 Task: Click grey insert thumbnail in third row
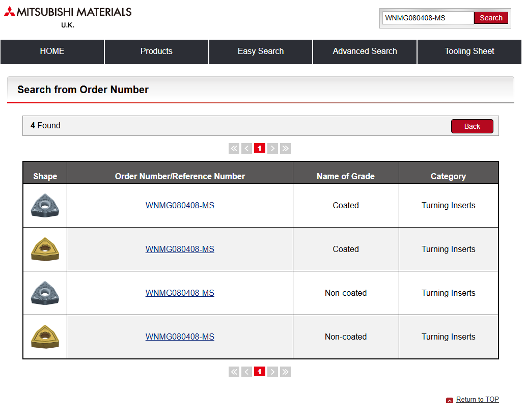(x=45, y=293)
